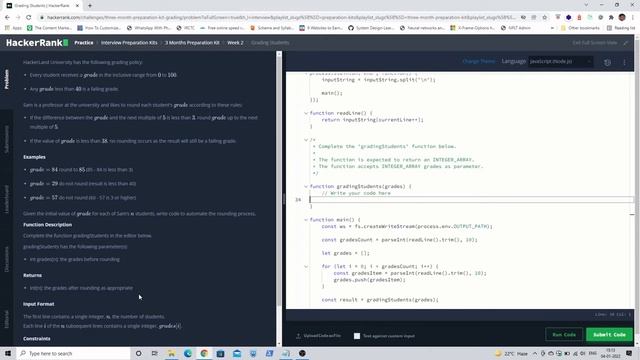Open Microsoft Edge from the taskbar

point(188,353)
